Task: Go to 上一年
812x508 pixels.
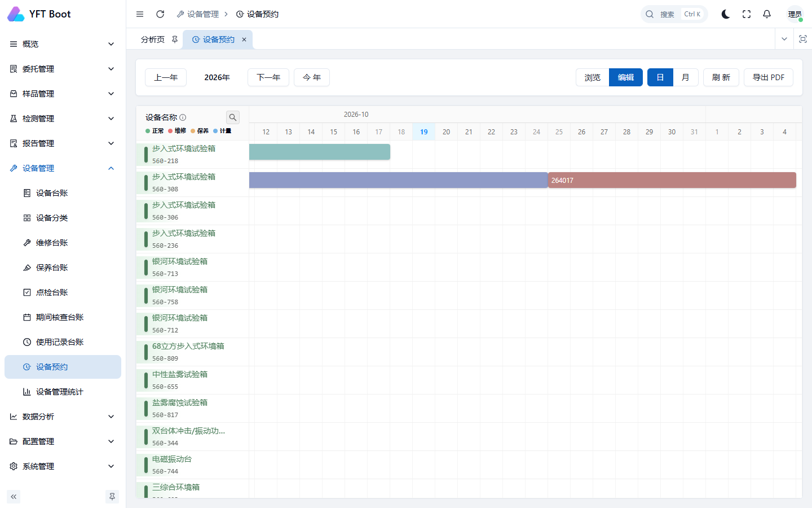Action: [x=166, y=77]
